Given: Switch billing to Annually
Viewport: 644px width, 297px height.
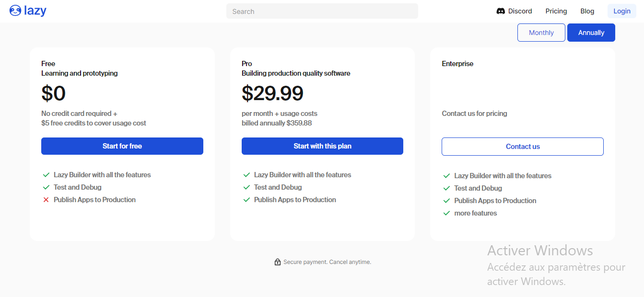Looking at the screenshot, I should pyautogui.click(x=591, y=33).
